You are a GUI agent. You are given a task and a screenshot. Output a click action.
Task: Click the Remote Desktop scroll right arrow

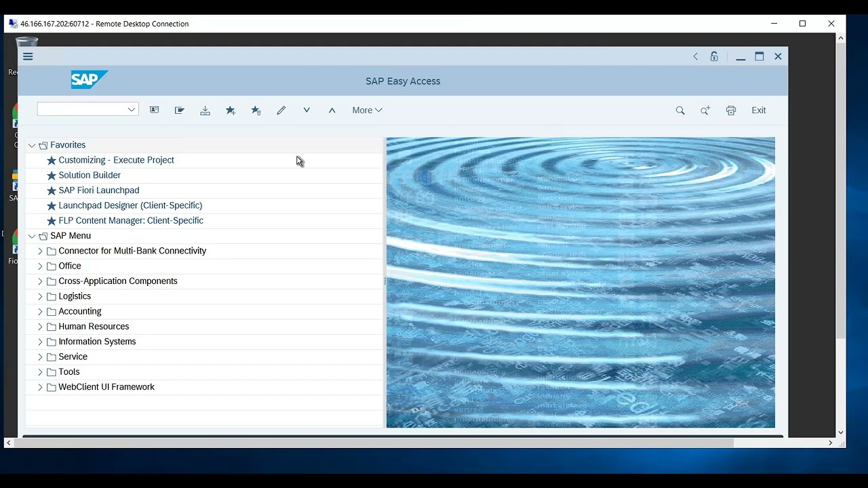pos(831,443)
